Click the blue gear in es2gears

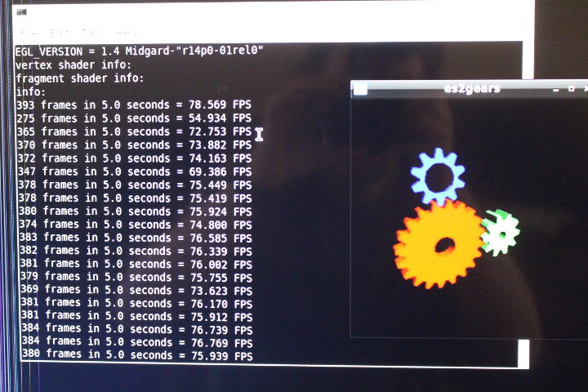tap(438, 176)
